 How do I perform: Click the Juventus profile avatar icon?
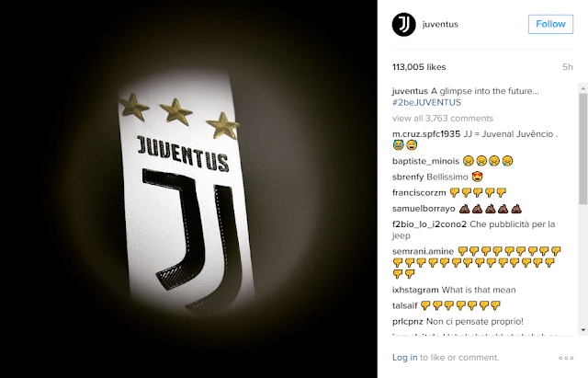404,25
